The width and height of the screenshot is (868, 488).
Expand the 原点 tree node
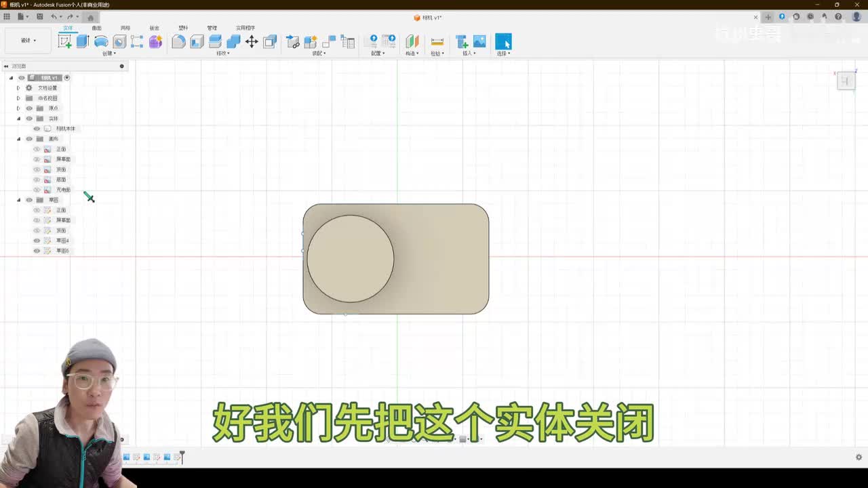click(18, 108)
